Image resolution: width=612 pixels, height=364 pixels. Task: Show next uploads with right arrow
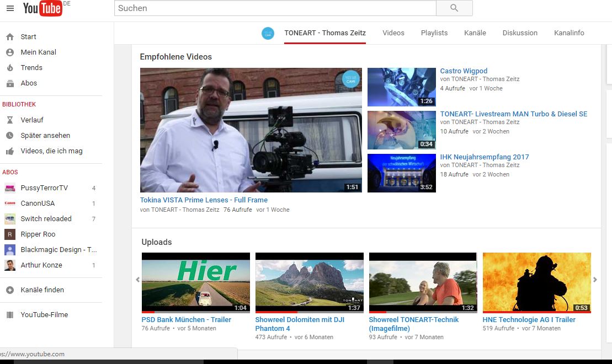[x=595, y=280]
